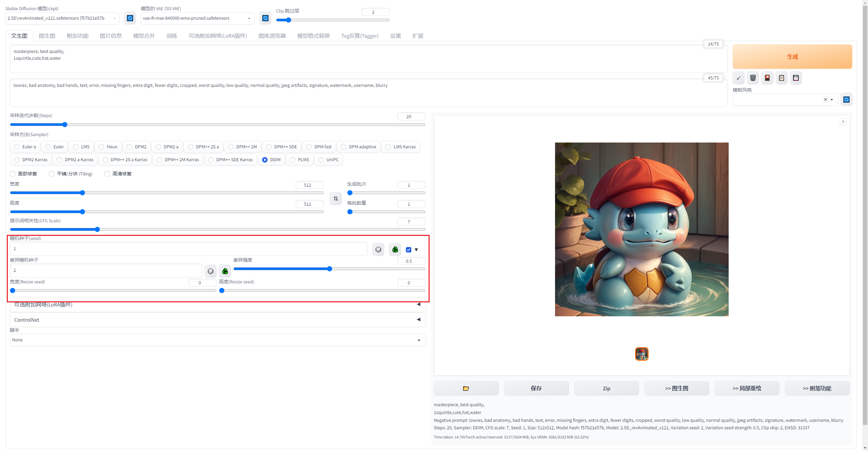Open the 脚本 script dropdown showing None

tap(217, 340)
